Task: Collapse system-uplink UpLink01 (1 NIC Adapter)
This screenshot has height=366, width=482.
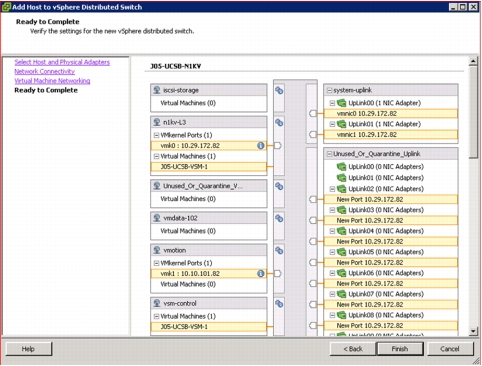Action: click(332, 124)
